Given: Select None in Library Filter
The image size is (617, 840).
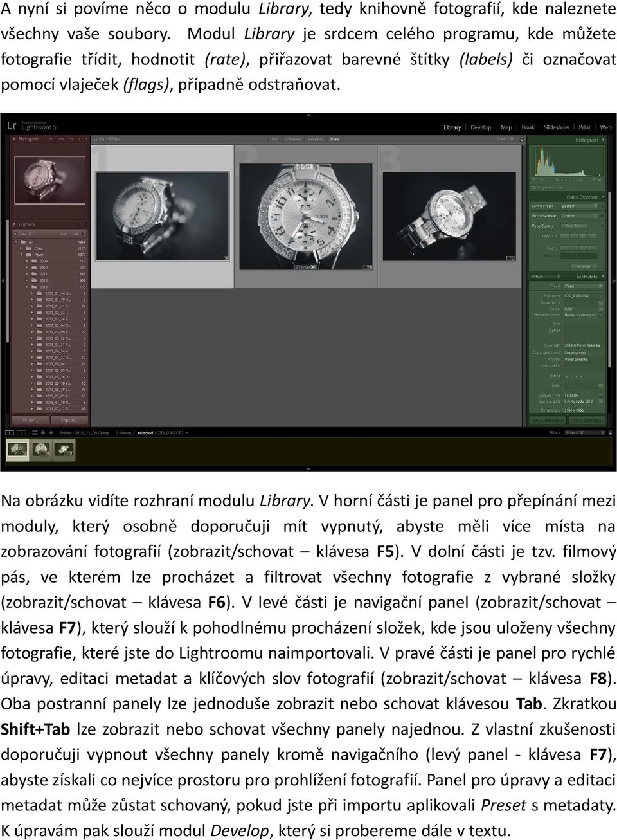Looking at the screenshot, I should point(334,139).
